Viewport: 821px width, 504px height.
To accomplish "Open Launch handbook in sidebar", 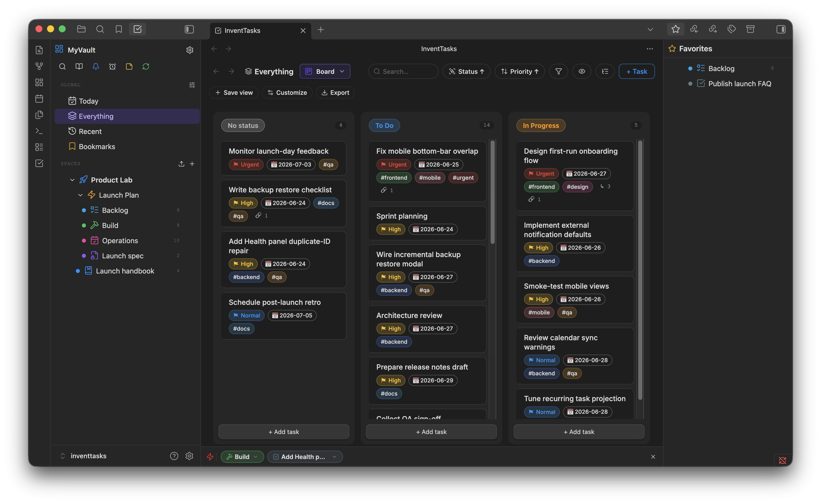I will (127, 271).
